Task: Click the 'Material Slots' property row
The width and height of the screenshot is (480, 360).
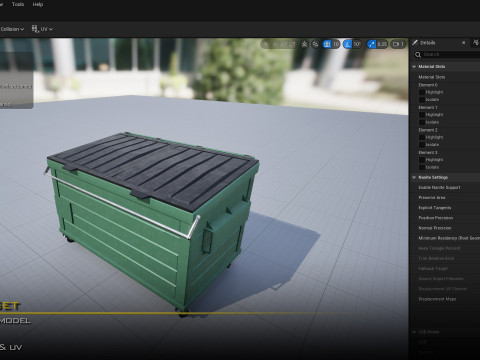Action: click(445, 77)
